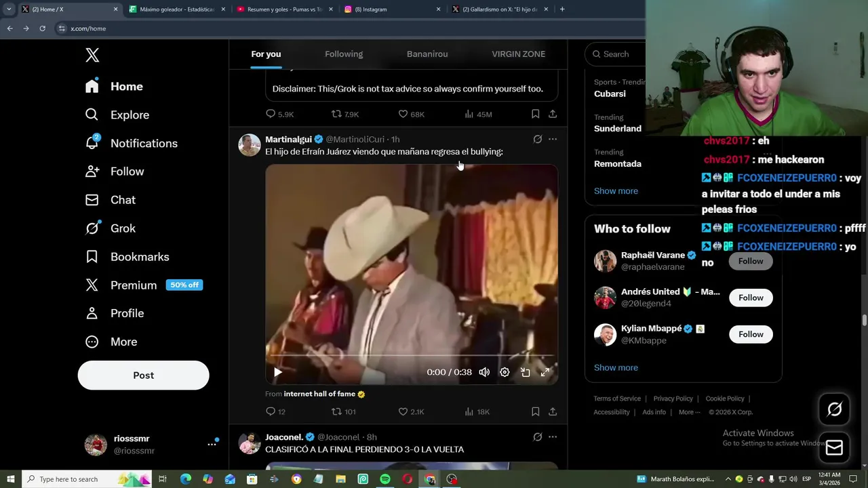This screenshot has height=488, width=868.
Task: Share the Grok disclaimer tweet
Action: click(553, 114)
